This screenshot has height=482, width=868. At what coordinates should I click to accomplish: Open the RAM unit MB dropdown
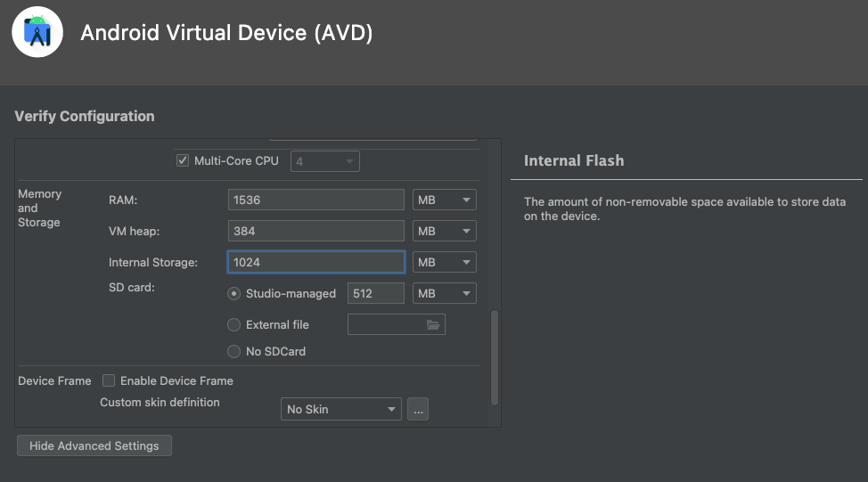pyautogui.click(x=444, y=200)
